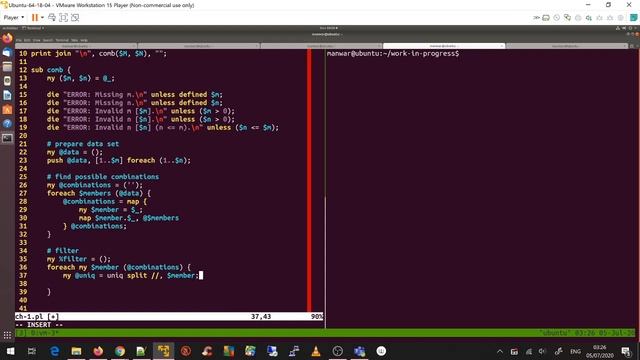Viewport: 640px width, 360px height.
Task: Launch Chrome from the Windows taskbar
Action: tap(120, 351)
